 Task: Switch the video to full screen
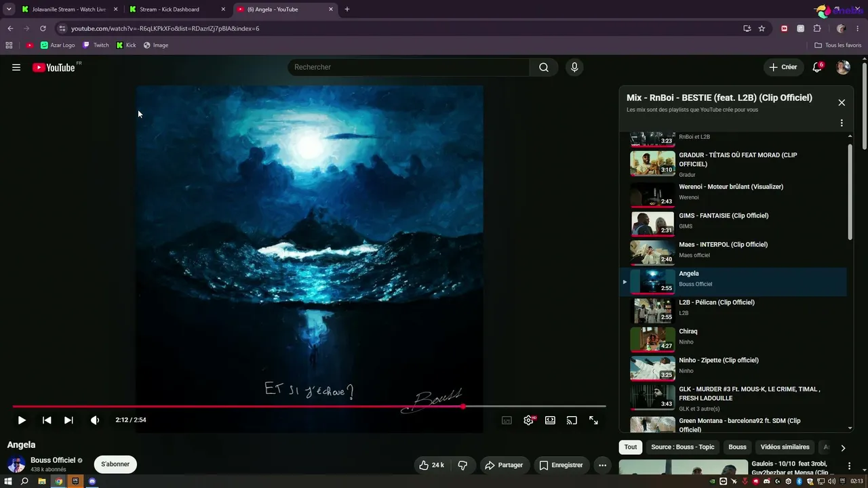pos(593,420)
